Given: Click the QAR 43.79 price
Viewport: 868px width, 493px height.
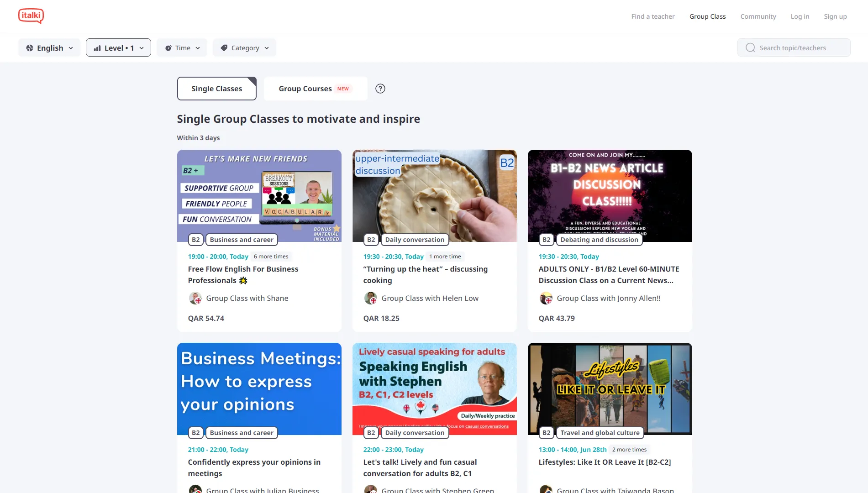Looking at the screenshot, I should tap(557, 318).
